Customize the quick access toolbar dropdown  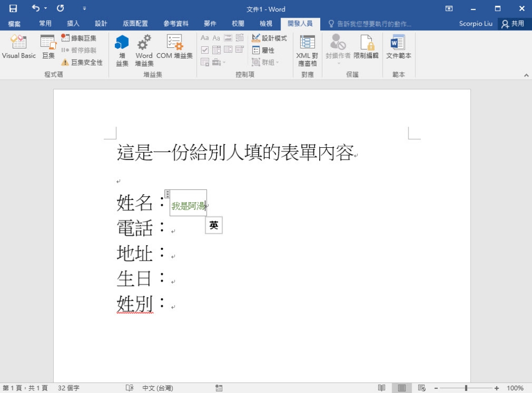pyautogui.click(x=84, y=9)
